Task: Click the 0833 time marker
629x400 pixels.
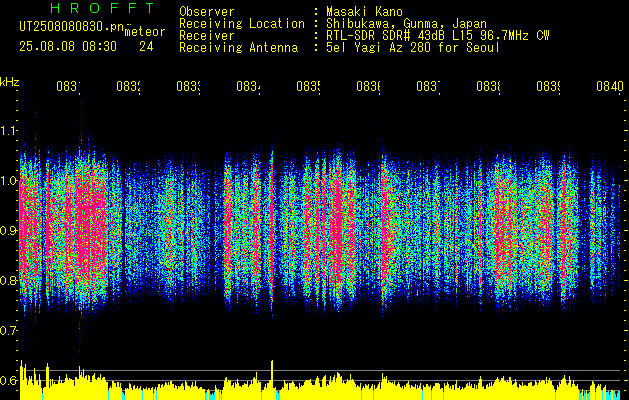Action: click(188, 86)
